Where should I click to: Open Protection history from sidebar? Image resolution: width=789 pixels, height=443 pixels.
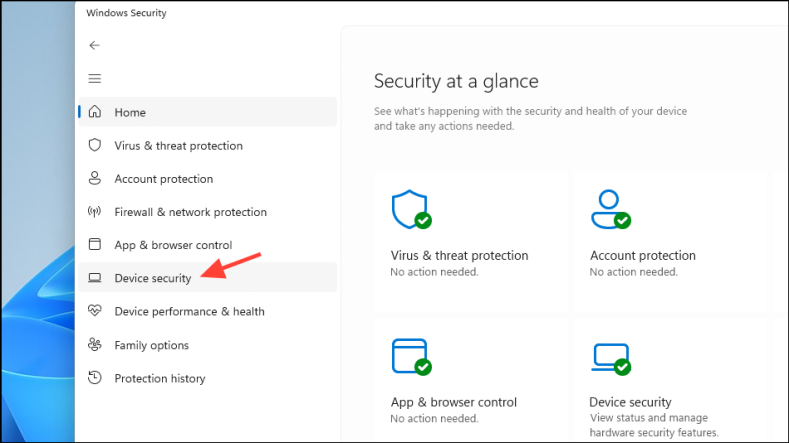click(x=160, y=378)
